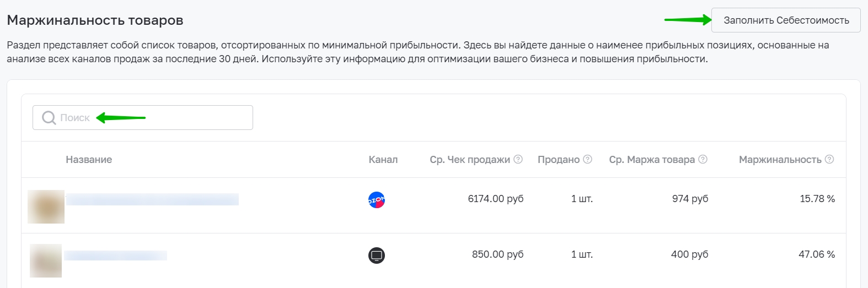This screenshot has height=288, width=868.
Task: Click the black monitor channel icon
Action: [x=377, y=256]
